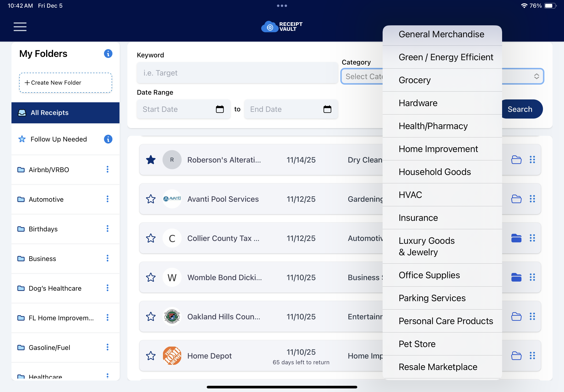Screen dimensions: 564x392
Task: Unstar the Roberson's Alterations receipt
Action: point(151,160)
